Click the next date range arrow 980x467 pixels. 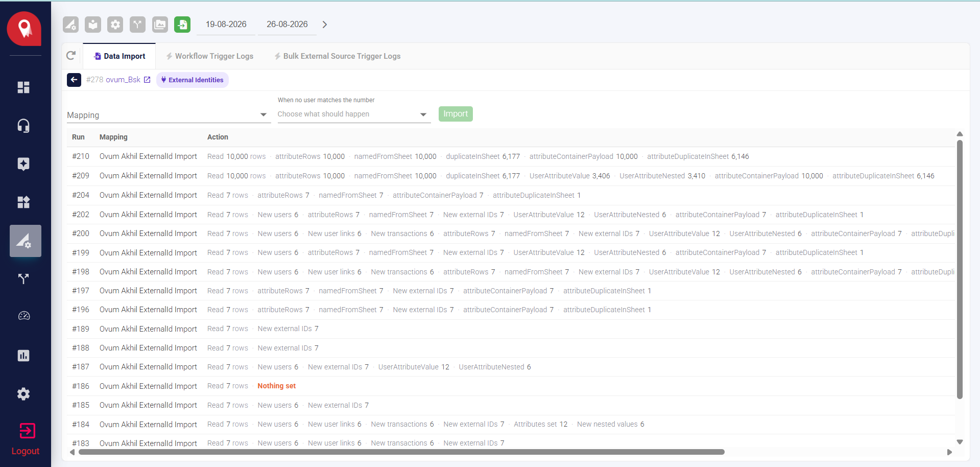point(325,25)
